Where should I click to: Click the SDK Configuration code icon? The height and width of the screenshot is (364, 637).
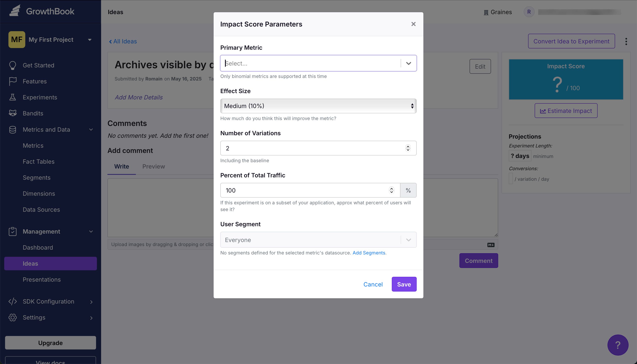(12, 301)
